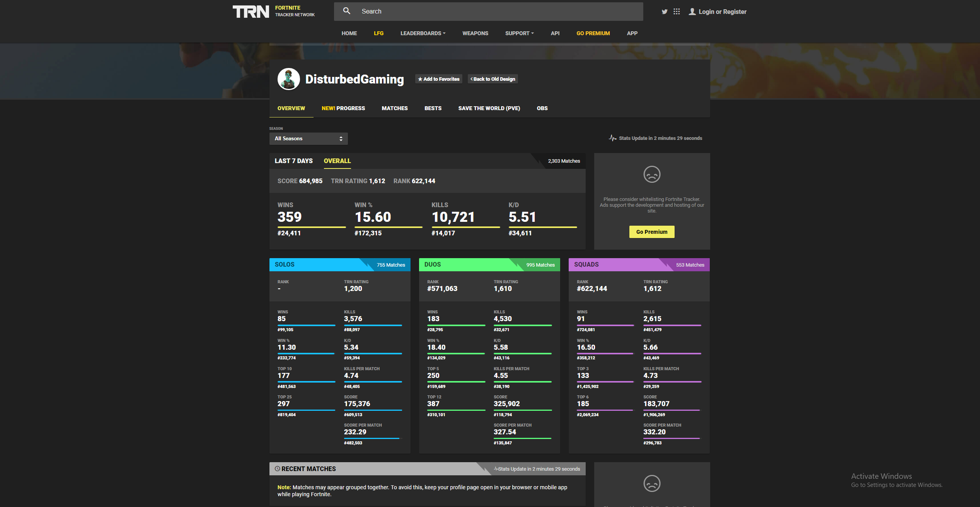This screenshot has width=980, height=507.
Task: Click Back to Old Design button
Action: click(x=493, y=79)
